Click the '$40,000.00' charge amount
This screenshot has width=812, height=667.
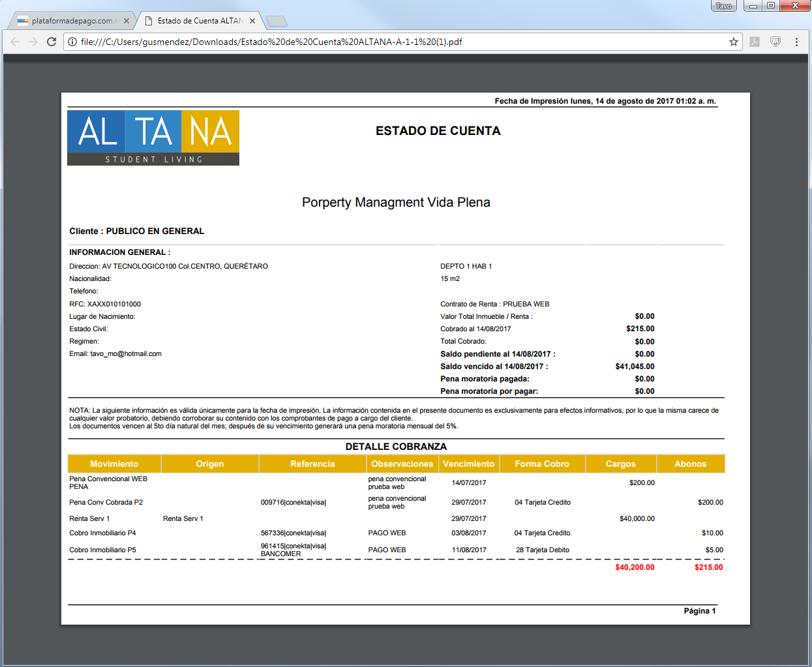click(x=637, y=518)
